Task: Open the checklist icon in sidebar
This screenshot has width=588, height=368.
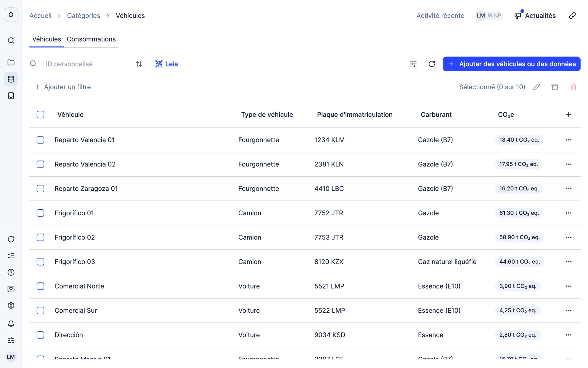Action: click(x=11, y=255)
